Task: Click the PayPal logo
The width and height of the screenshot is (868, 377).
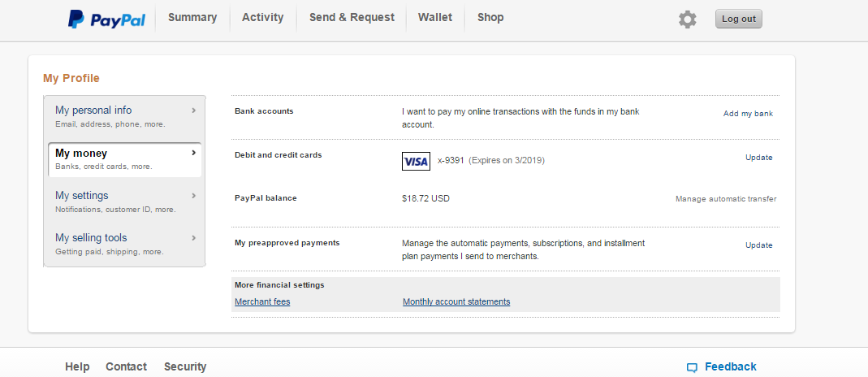Action: click(106, 19)
